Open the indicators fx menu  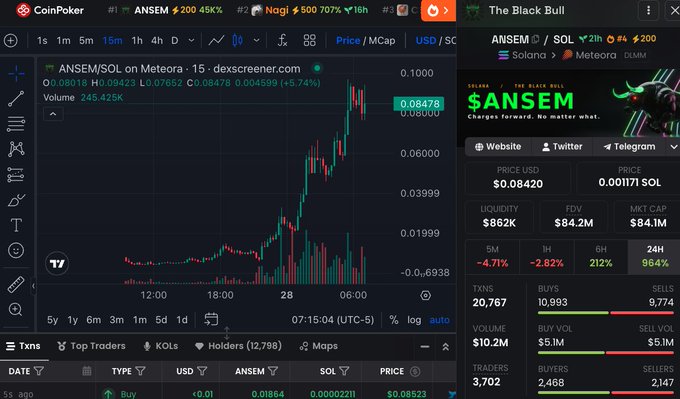click(282, 41)
